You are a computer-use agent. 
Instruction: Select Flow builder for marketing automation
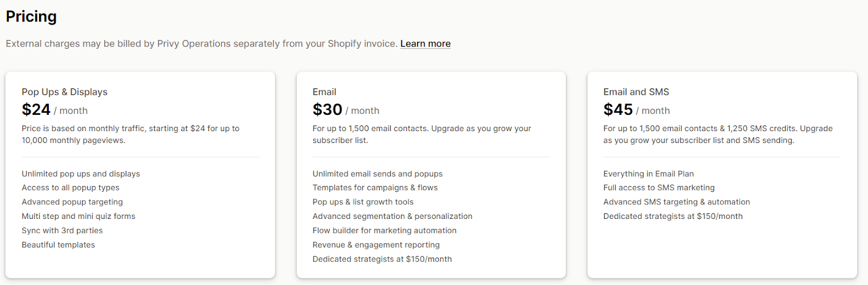(385, 231)
